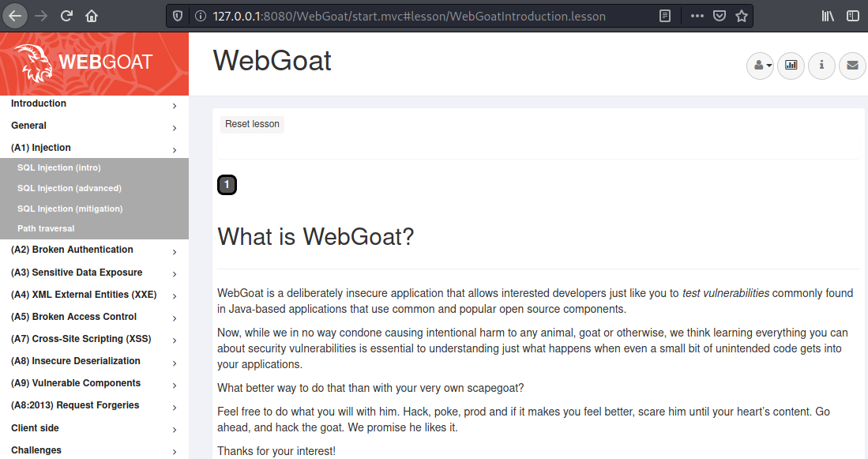868x459 pixels.
Task: Open the user profile menu icon
Action: (760, 66)
